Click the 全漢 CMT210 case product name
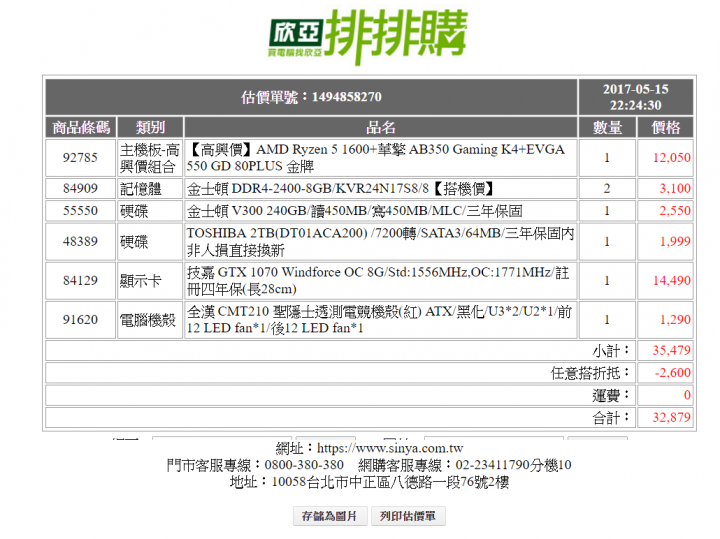The image size is (720, 539). pos(381,320)
